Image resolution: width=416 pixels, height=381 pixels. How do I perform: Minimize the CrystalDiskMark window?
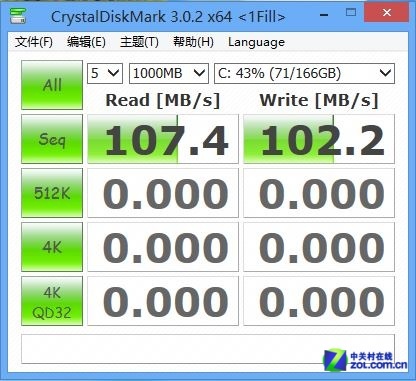pyautogui.click(x=324, y=14)
